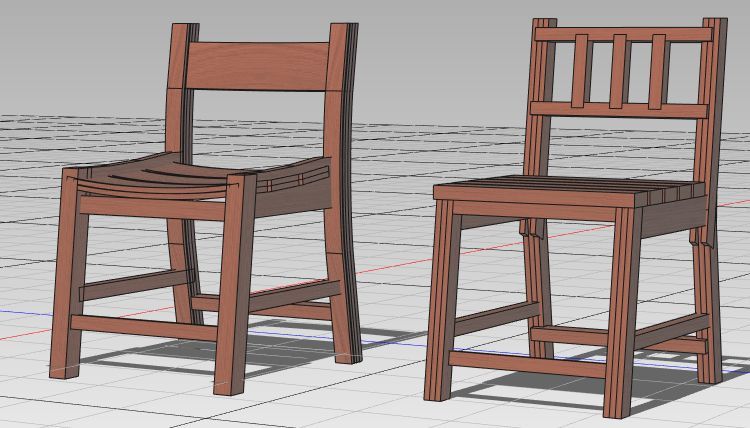Click the right chair's top backrest rail
This screenshot has width=750, height=428.
[625, 34]
